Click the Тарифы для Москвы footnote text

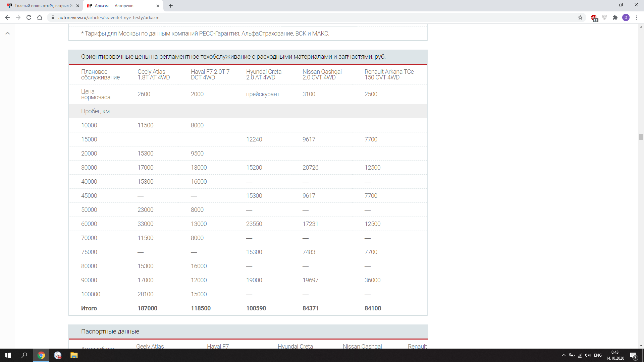(x=205, y=34)
